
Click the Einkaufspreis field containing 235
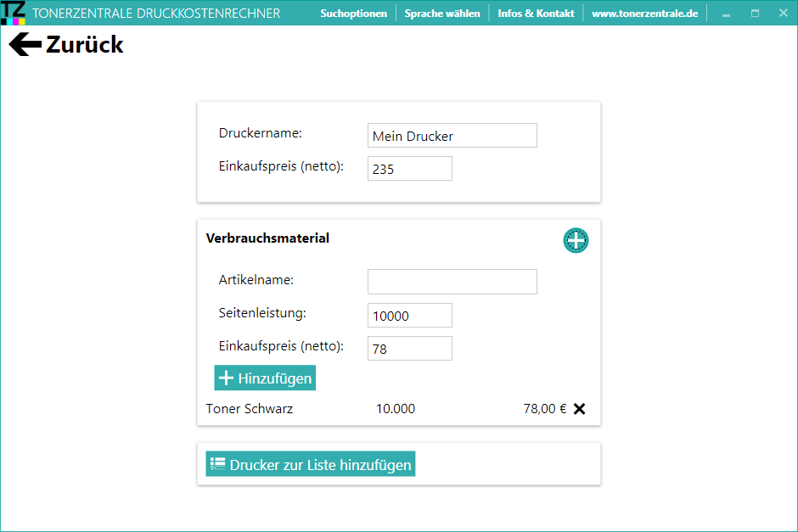(x=409, y=168)
